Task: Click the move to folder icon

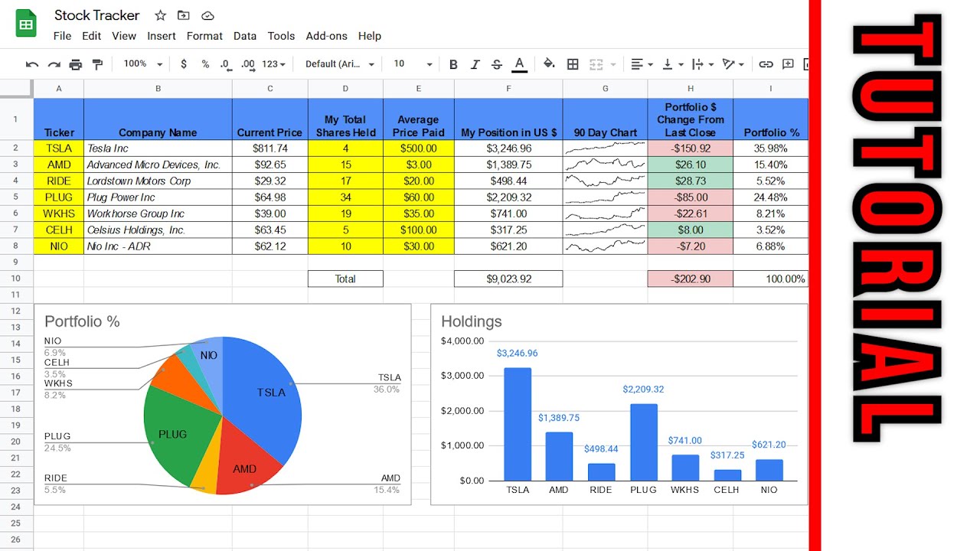Action: 183,15
